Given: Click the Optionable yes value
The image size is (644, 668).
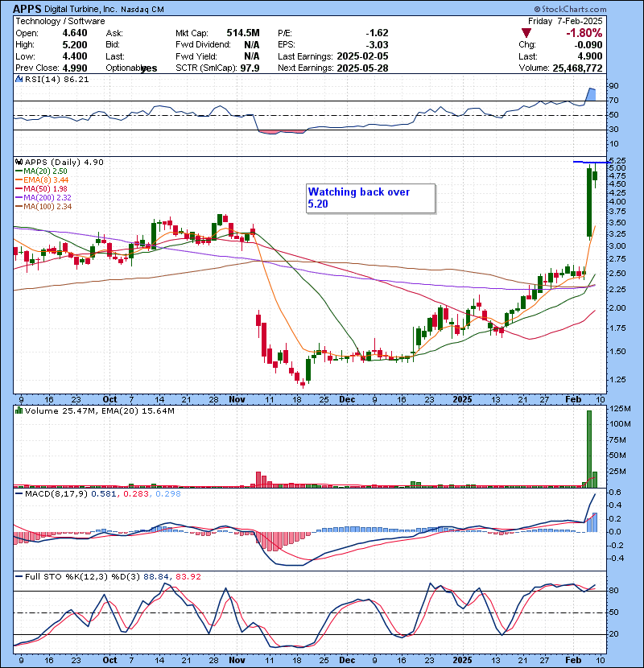Looking at the screenshot, I should tap(149, 68).
